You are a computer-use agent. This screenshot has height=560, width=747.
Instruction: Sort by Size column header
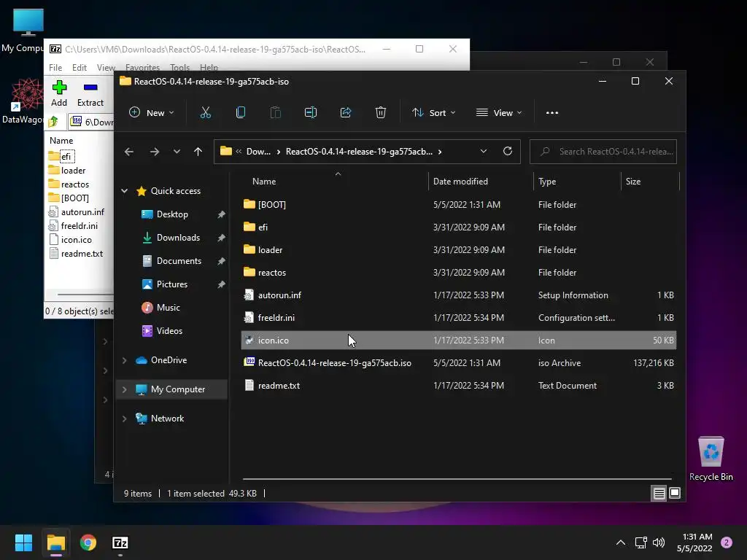tap(650, 182)
